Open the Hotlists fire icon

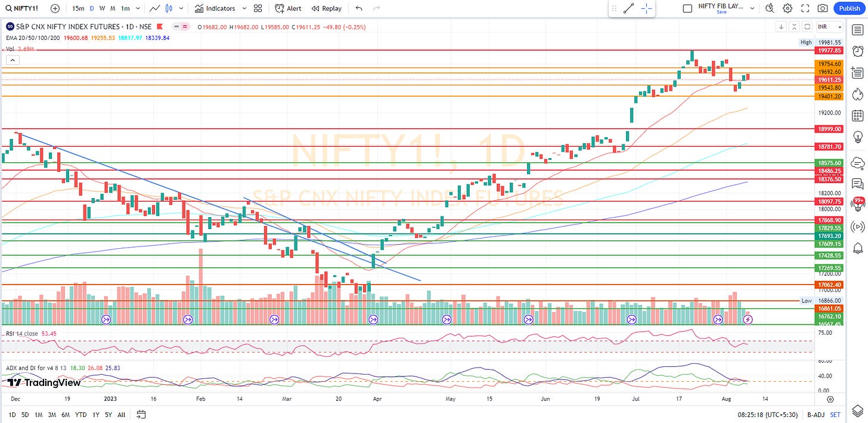click(858, 94)
